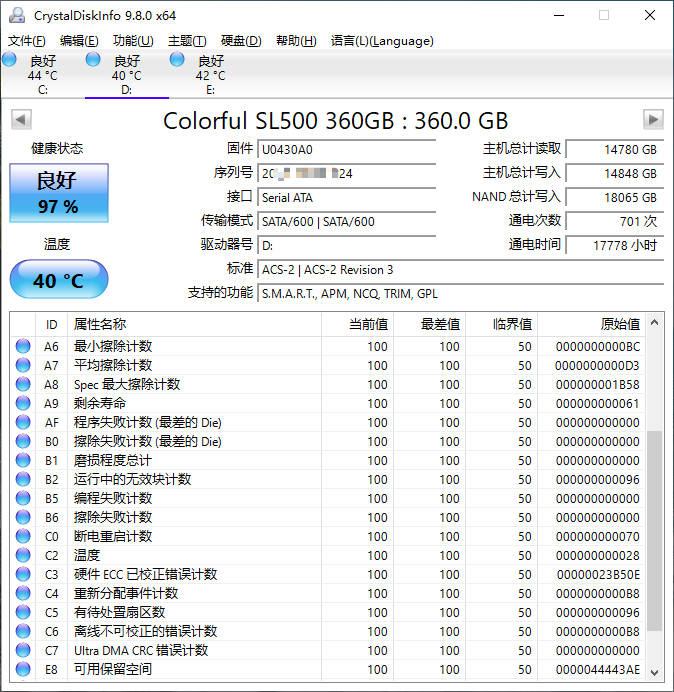Click the status icon for row C4
The image size is (674, 692).
coord(23,593)
